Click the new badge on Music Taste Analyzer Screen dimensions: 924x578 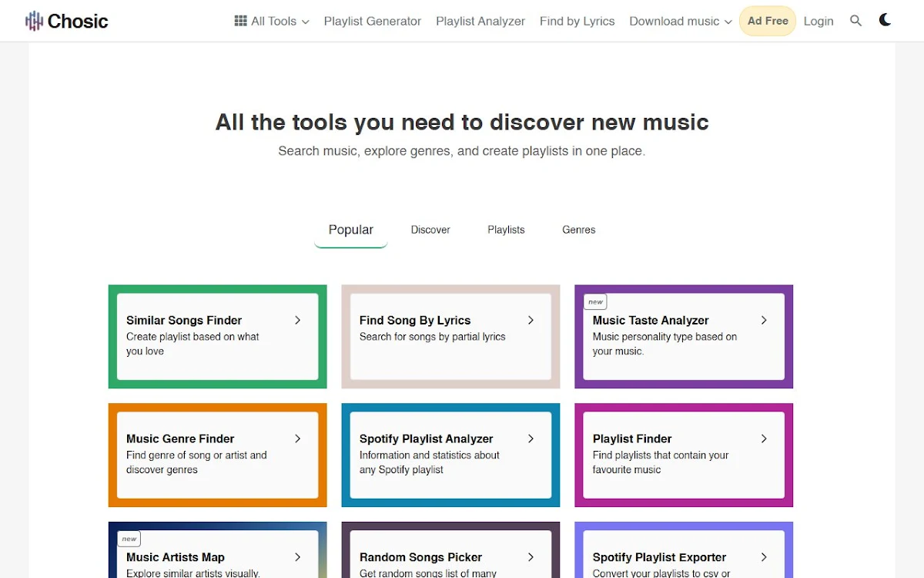click(595, 302)
